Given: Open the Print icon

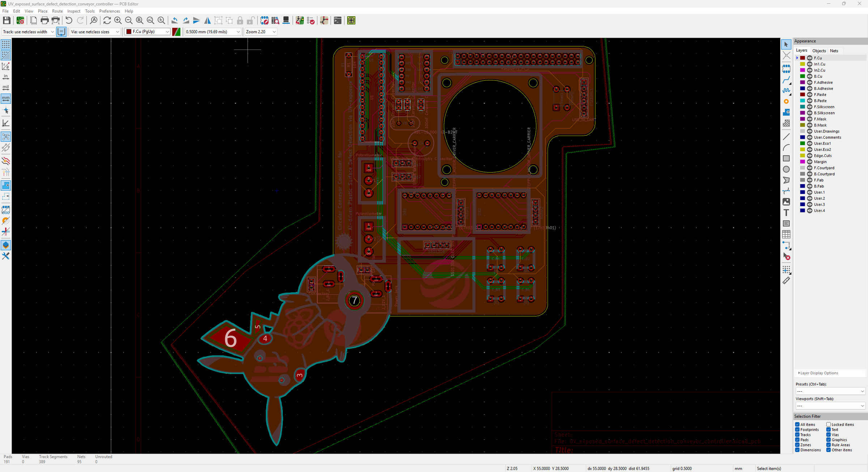Looking at the screenshot, I should point(44,21).
